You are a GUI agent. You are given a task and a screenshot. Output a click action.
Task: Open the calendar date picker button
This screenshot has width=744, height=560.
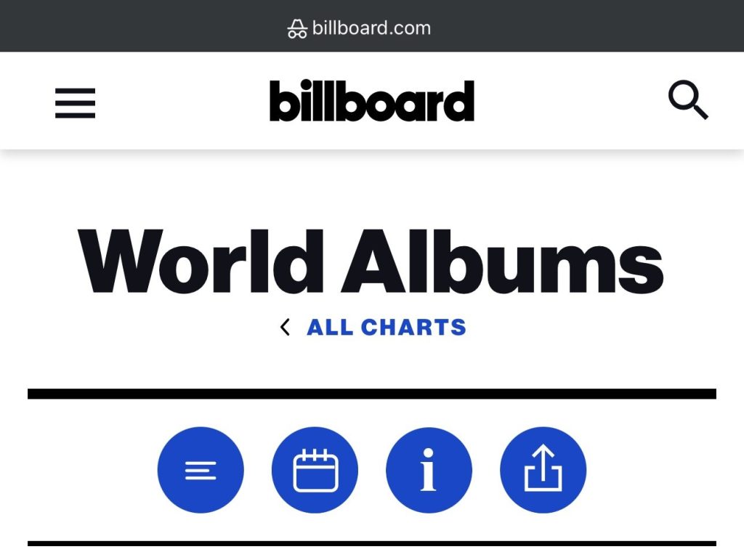click(315, 470)
